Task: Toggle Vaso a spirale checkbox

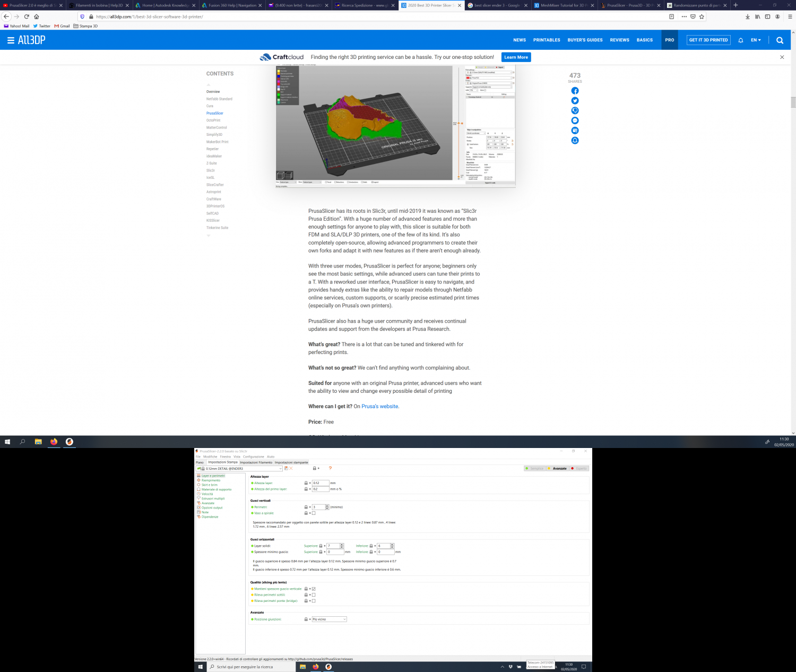Action: [x=314, y=513]
